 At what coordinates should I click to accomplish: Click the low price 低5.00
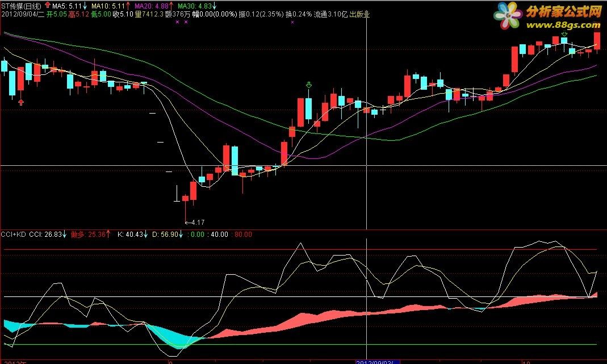coord(101,14)
